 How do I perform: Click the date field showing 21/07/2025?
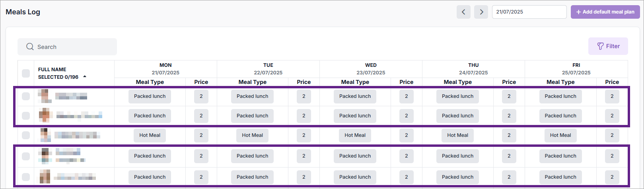point(529,12)
